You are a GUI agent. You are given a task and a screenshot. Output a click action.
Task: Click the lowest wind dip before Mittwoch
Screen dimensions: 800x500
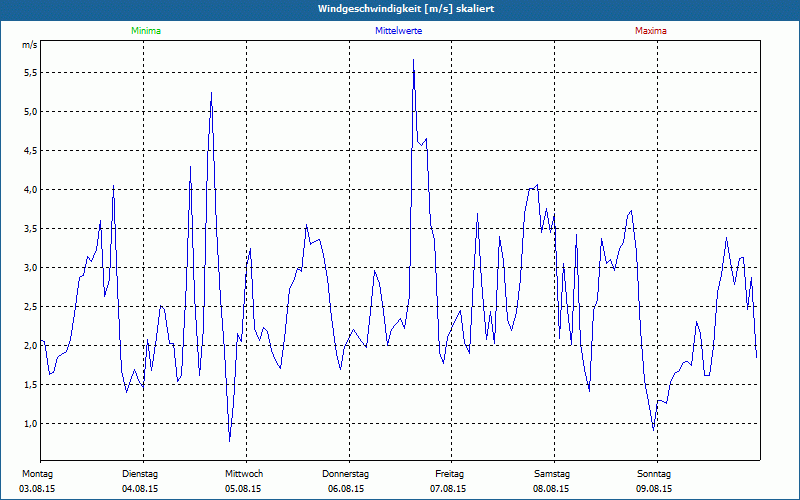(x=230, y=441)
